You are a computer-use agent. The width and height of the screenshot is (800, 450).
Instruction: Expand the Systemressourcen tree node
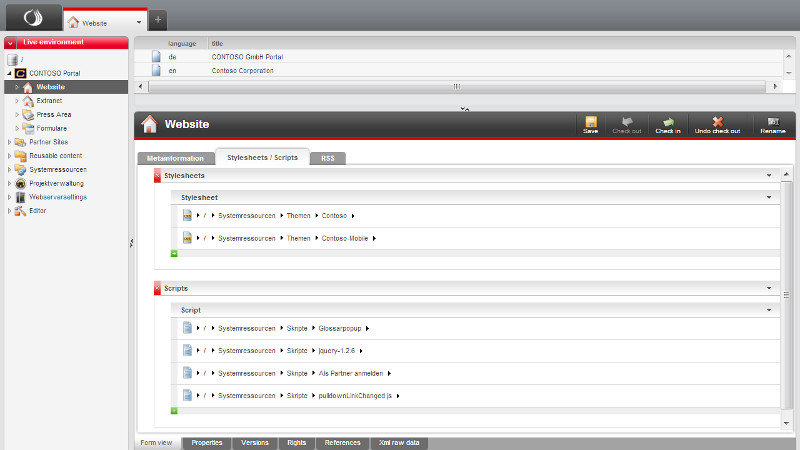[10, 170]
